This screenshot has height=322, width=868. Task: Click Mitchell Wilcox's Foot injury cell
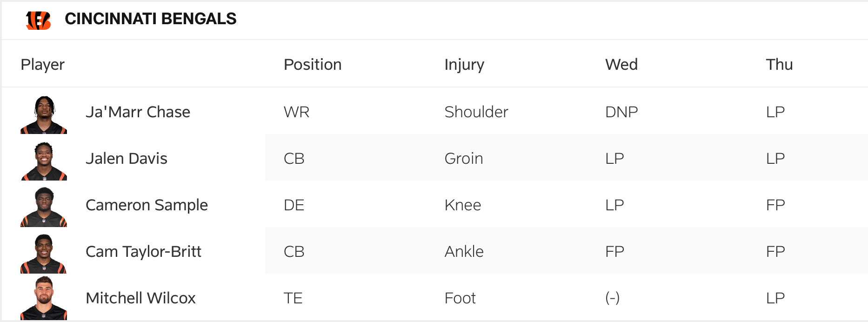click(x=460, y=298)
